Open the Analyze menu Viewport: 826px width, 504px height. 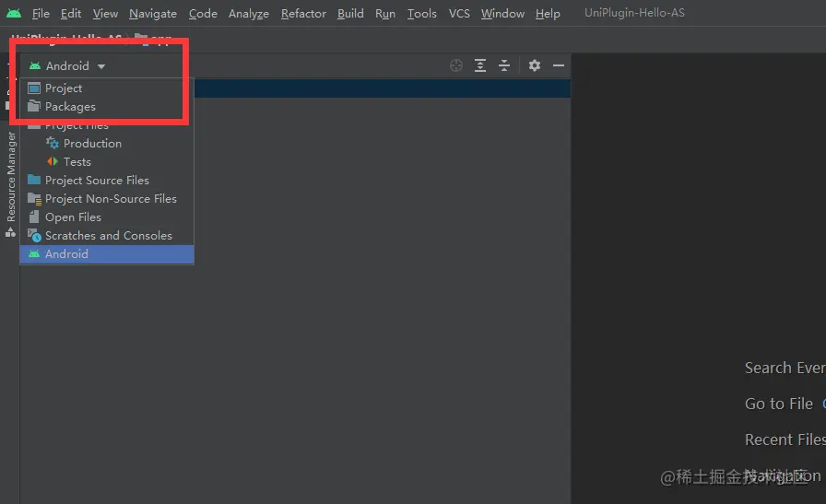[x=249, y=13]
